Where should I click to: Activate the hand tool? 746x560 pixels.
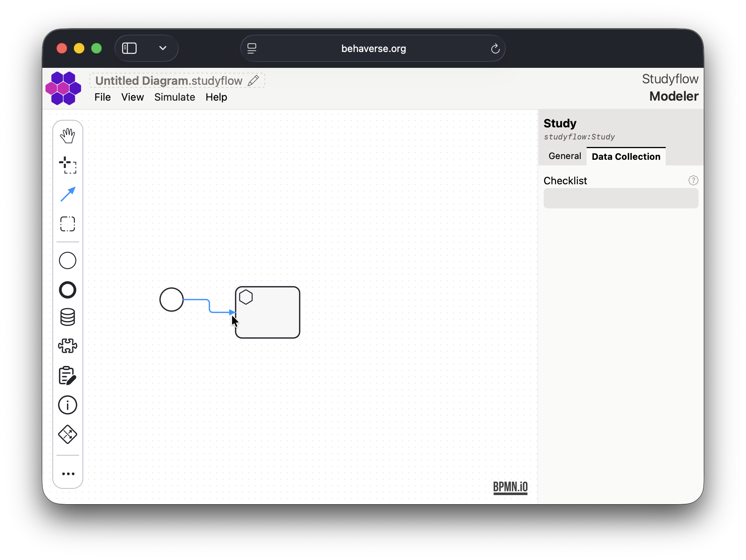[68, 136]
